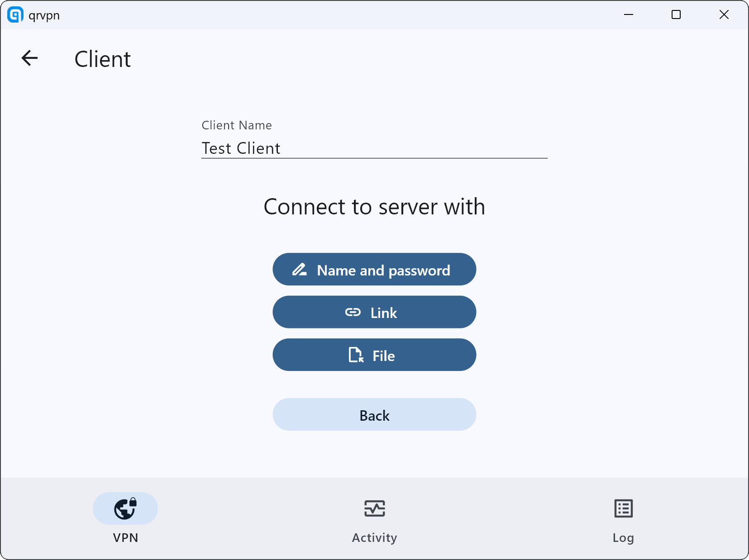
Task: Click the back arrow beside Client title
Action: click(x=30, y=58)
